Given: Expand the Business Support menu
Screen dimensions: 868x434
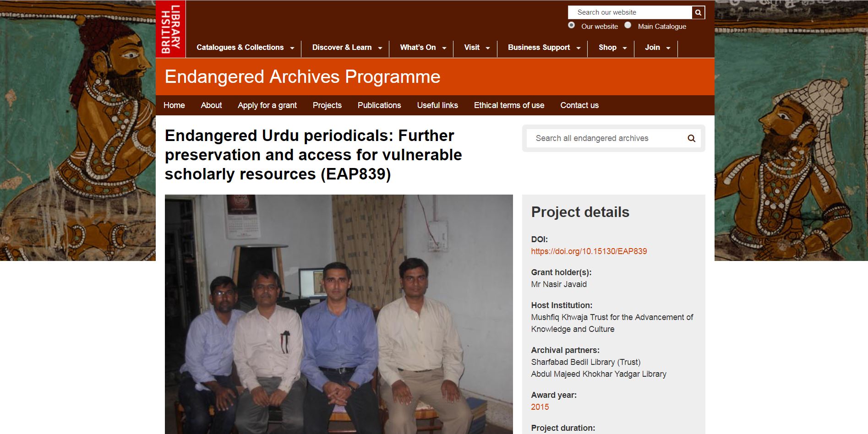Looking at the screenshot, I should [x=544, y=48].
